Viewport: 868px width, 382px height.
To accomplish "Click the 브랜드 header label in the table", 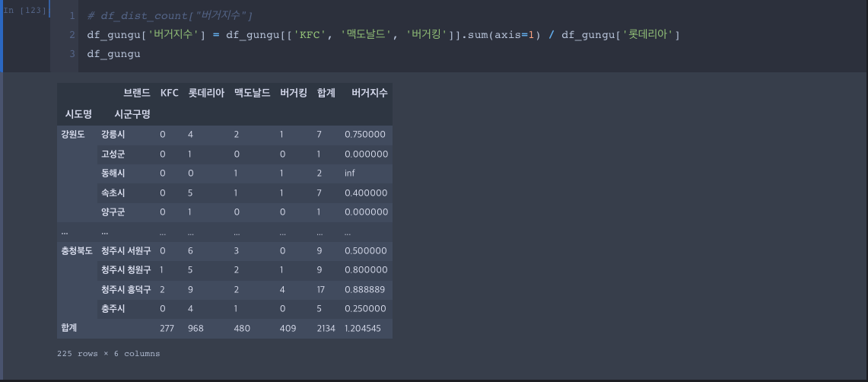I will pyautogui.click(x=137, y=93).
